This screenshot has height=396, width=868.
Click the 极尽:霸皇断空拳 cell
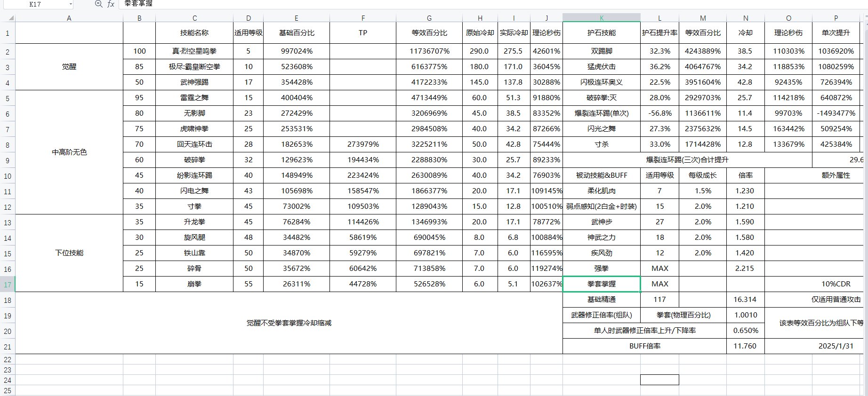[x=194, y=67]
